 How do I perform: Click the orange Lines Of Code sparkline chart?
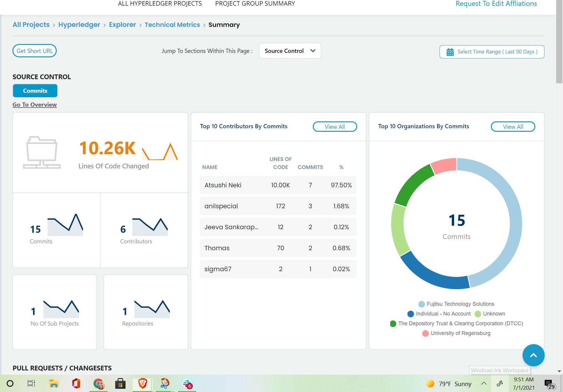coord(160,152)
